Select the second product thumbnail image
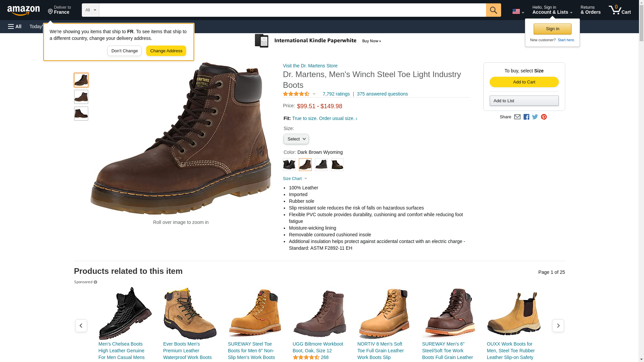Screen dimensions: 644x362 (81, 97)
